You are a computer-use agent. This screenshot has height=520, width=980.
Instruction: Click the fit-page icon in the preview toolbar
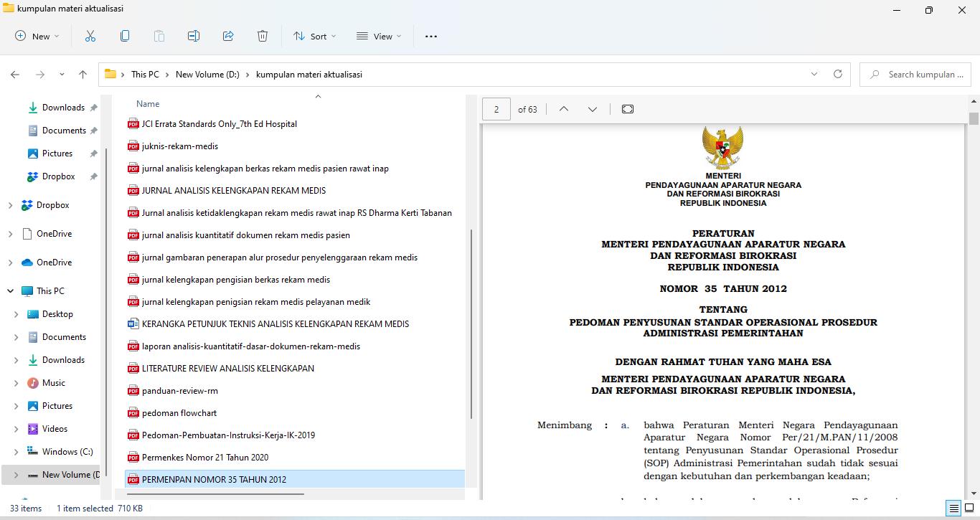point(628,109)
